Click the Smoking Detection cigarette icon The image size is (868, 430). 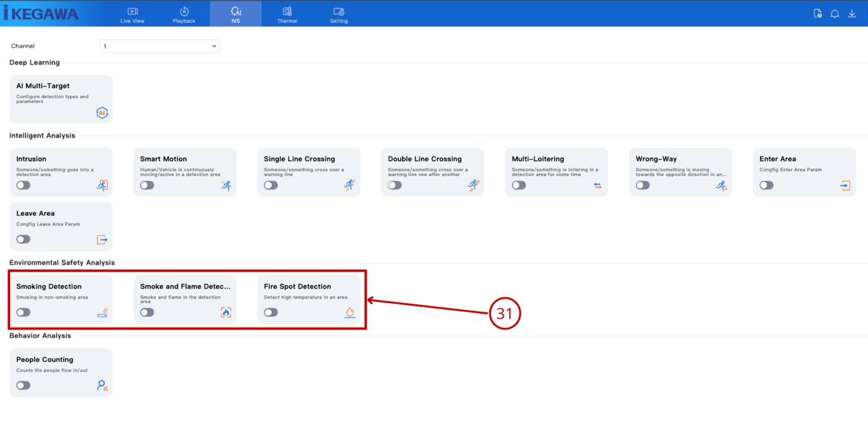point(102,313)
